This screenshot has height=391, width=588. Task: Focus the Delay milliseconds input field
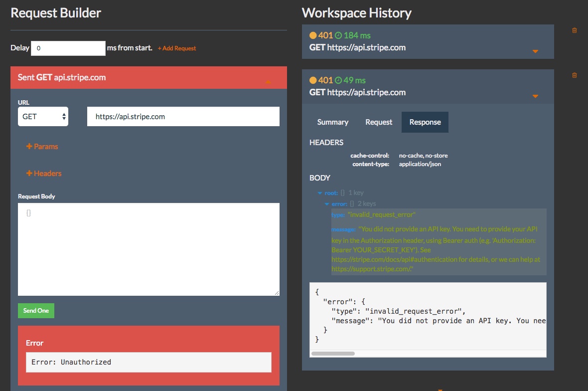68,48
